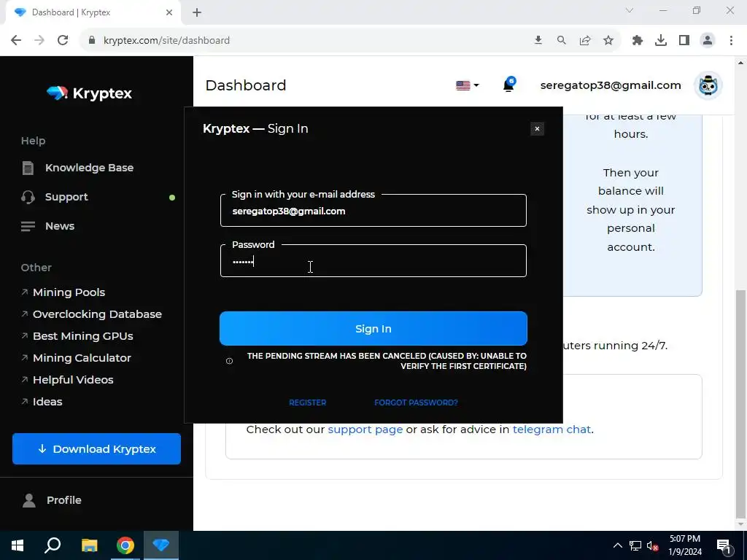Open notifications bell icon
Viewport: 747px width, 560px height.
[508, 85]
